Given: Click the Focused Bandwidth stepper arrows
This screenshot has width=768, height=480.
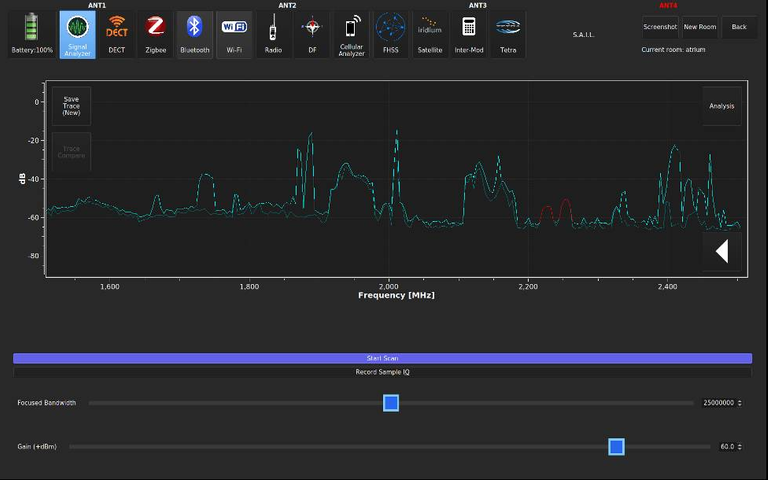Looking at the screenshot, I should coord(740,403).
